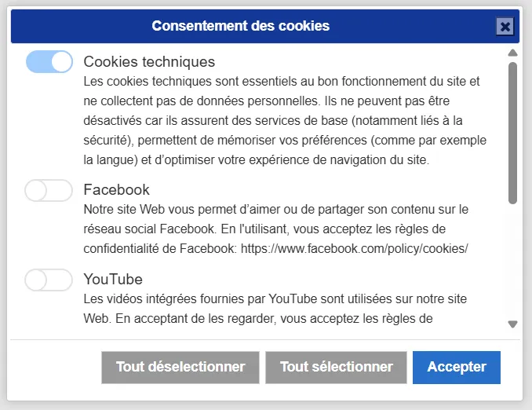
Task: Click the Cookies techniques description paragraph
Action: (284, 120)
